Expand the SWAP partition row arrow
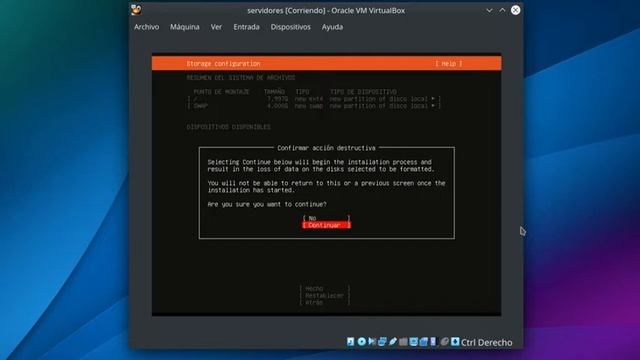The height and width of the screenshot is (360, 640). tap(433, 106)
